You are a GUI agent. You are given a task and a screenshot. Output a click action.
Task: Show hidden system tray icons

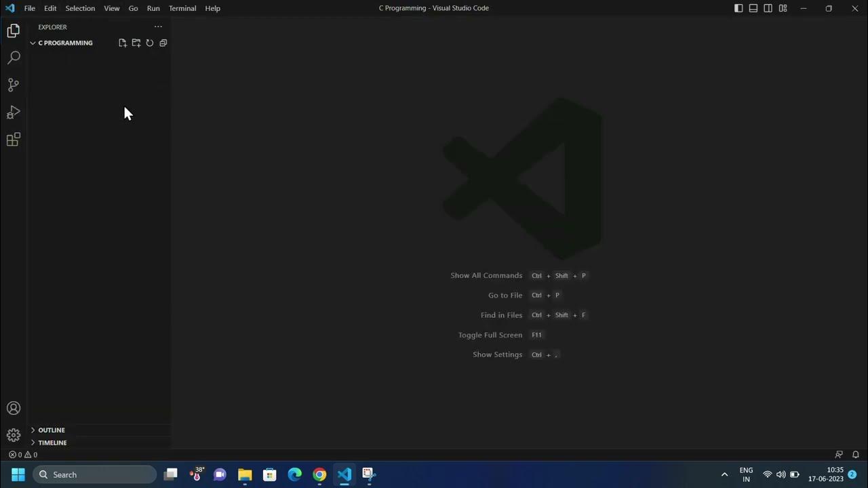coord(724,474)
